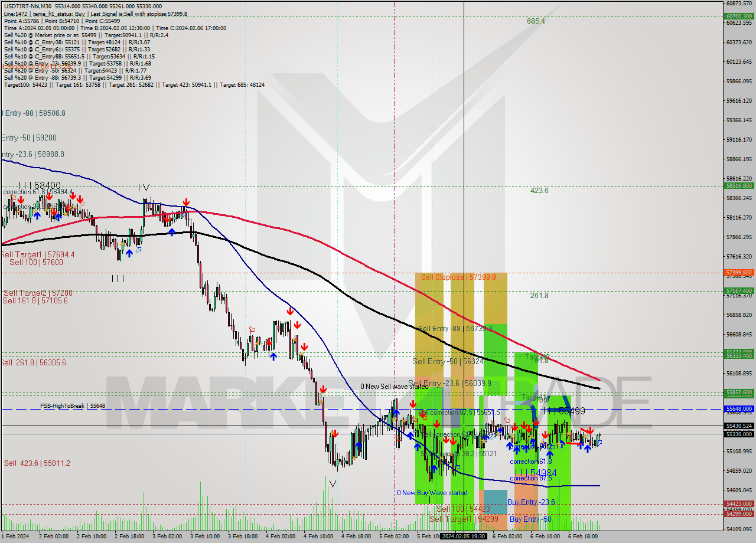Click the 57167.400 green price tag
Viewport: 756px width, 543px height.
[x=739, y=290]
